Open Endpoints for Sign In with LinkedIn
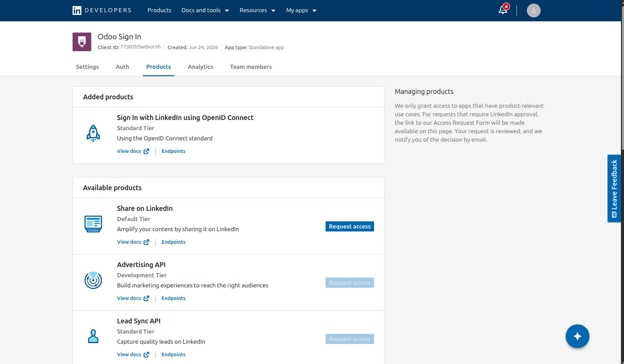The image size is (624, 364). (x=173, y=151)
